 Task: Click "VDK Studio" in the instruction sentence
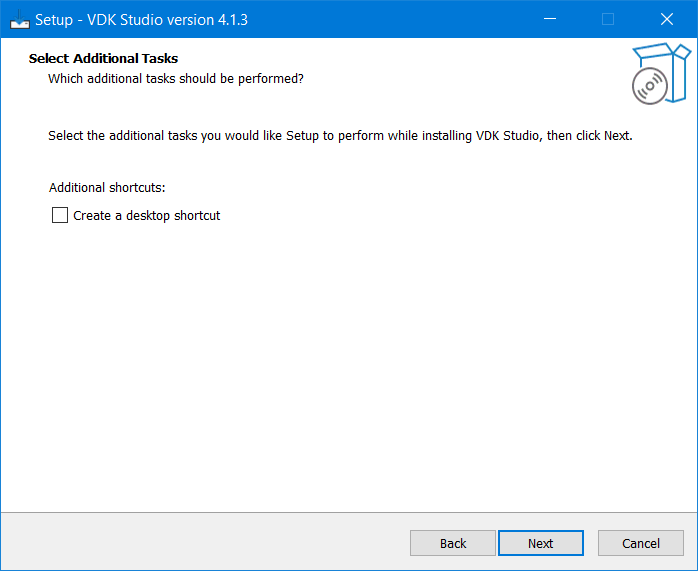click(507, 135)
